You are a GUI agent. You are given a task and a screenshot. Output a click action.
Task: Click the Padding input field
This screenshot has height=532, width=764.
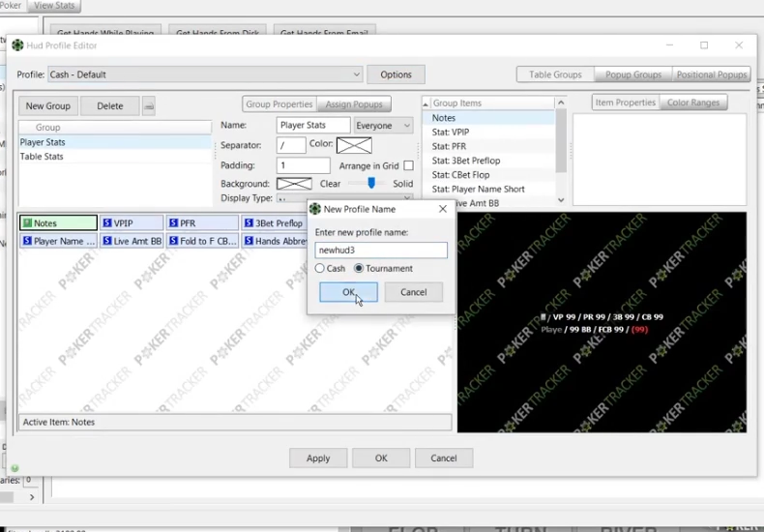click(x=303, y=165)
